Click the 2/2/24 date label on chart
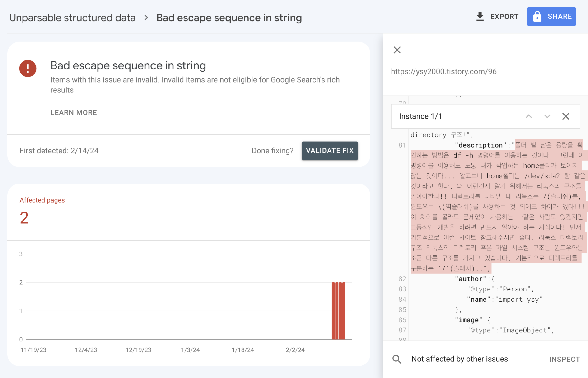The image size is (588, 378). click(295, 350)
